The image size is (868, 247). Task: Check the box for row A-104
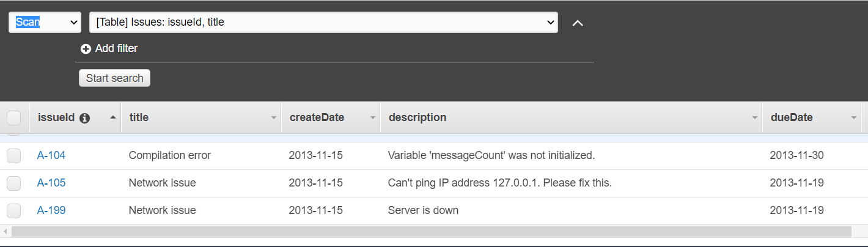pos(13,156)
